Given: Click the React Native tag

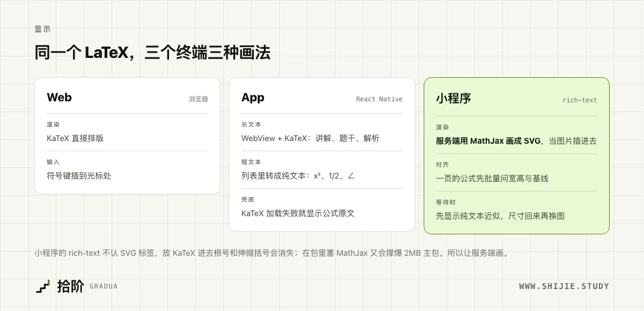Looking at the screenshot, I should pyautogui.click(x=379, y=99).
